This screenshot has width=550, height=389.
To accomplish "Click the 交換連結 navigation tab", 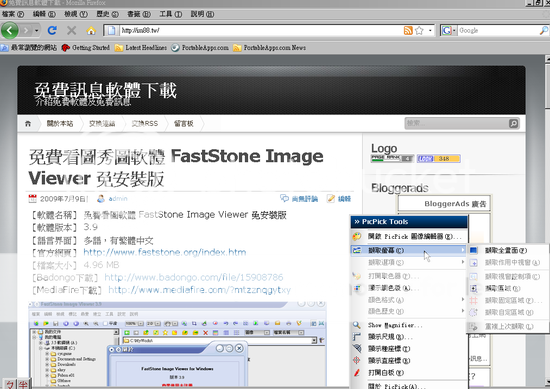I will 102,123.
